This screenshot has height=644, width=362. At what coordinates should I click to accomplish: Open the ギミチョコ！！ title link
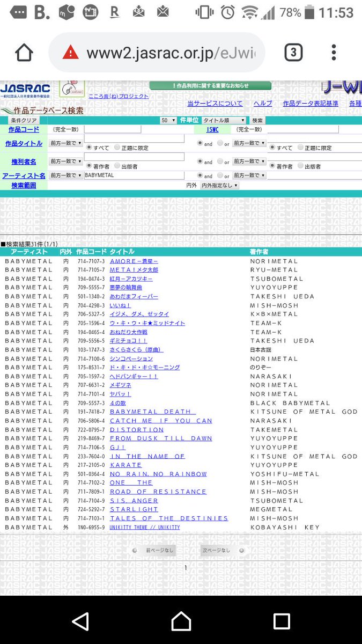point(128,341)
